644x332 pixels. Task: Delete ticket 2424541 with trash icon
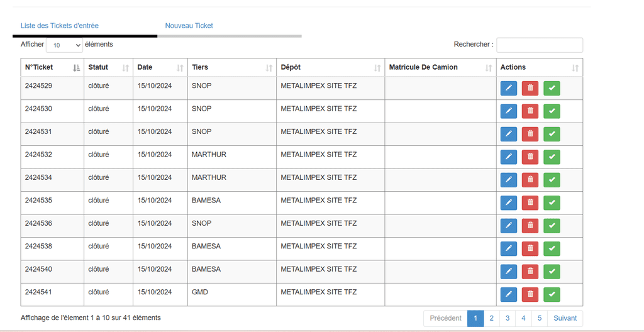pos(530,295)
